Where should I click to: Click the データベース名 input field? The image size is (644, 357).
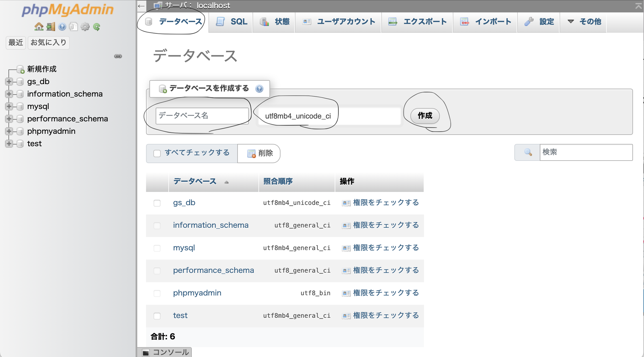click(202, 115)
